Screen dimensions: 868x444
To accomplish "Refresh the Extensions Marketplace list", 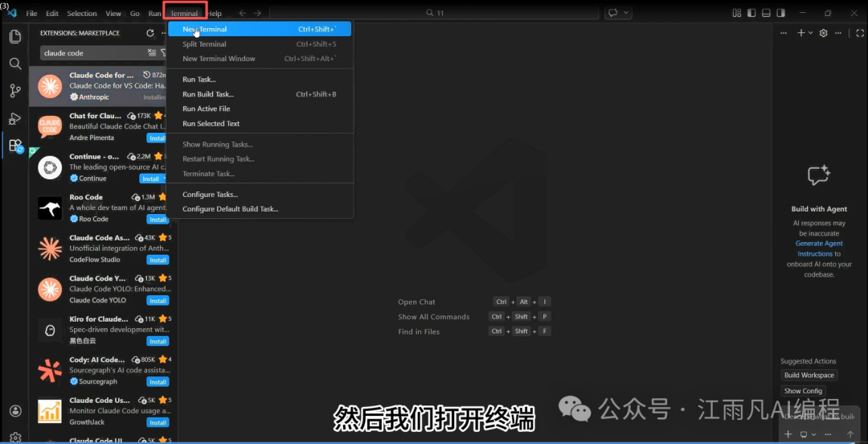I will tap(150, 33).
